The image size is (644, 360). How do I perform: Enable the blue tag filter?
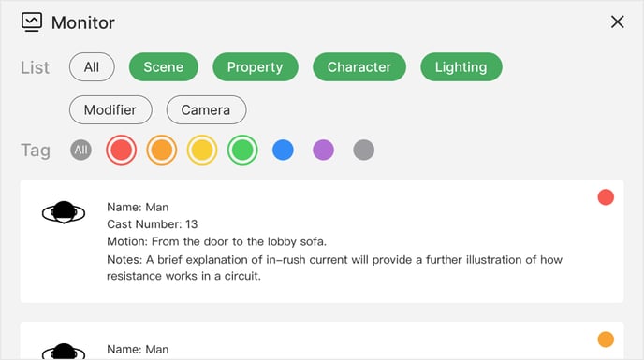pos(283,150)
